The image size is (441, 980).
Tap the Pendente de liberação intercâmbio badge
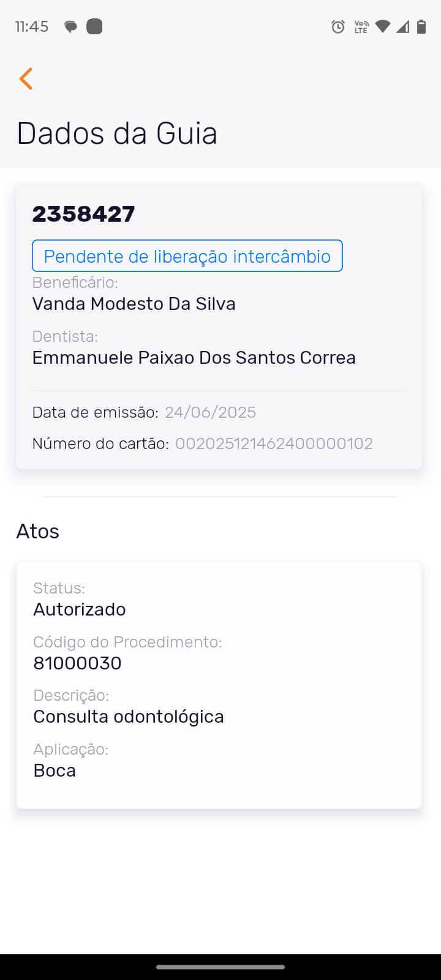click(x=187, y=256)
